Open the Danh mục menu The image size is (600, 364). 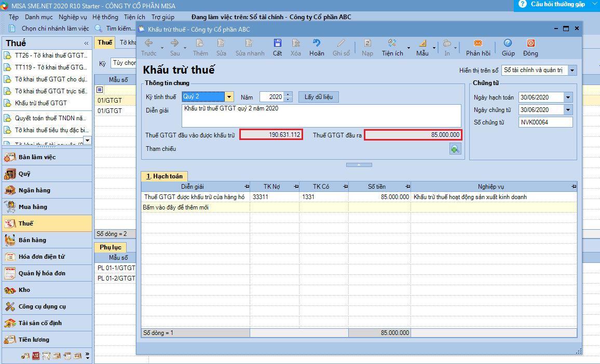38,17
